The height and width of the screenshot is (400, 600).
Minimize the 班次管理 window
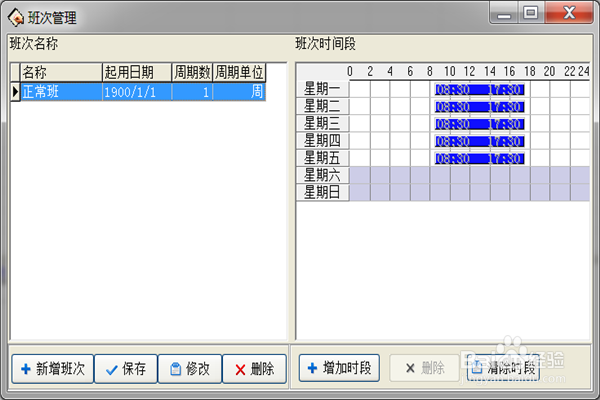pyautogui.click(x=504, y=13)
